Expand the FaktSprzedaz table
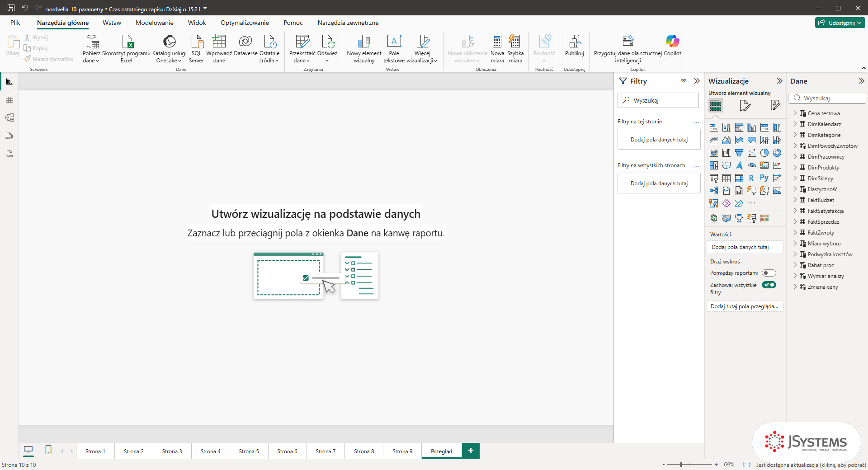 pos(795,221)
